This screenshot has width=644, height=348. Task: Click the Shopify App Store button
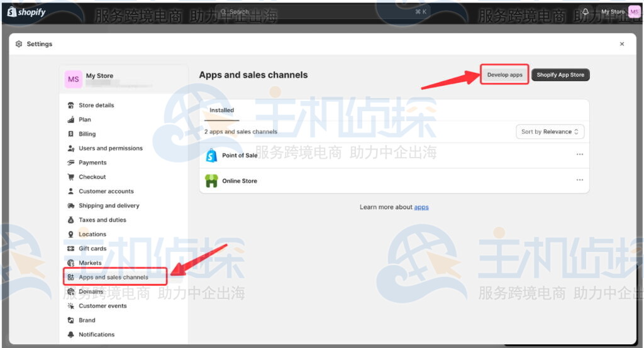point(560,75)
